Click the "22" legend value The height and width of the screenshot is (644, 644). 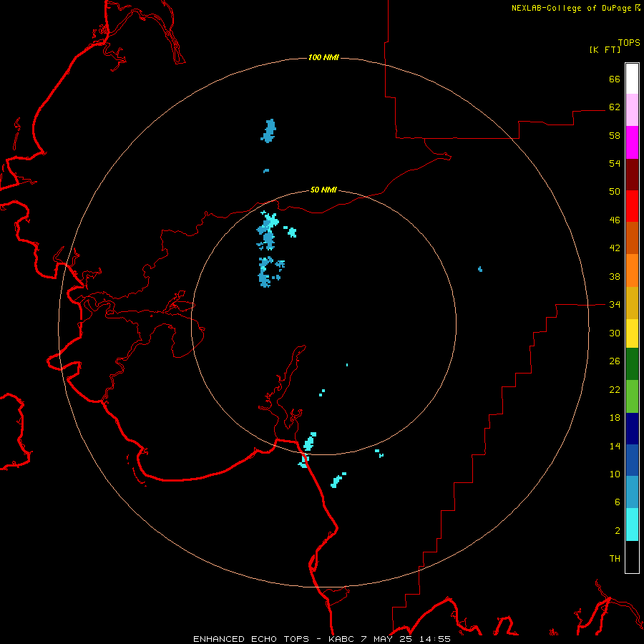coord(615,389)
